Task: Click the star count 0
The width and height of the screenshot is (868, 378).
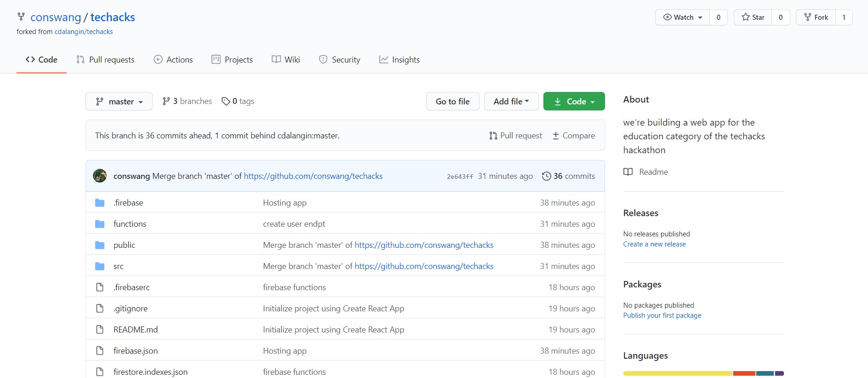Action: coord(781,17)
